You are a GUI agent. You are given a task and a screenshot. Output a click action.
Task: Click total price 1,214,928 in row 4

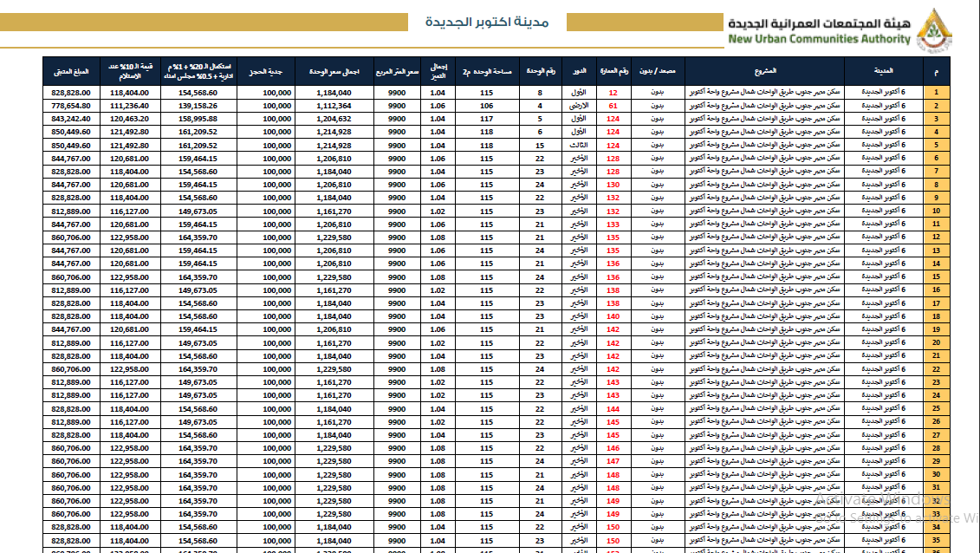click(334, 132)
